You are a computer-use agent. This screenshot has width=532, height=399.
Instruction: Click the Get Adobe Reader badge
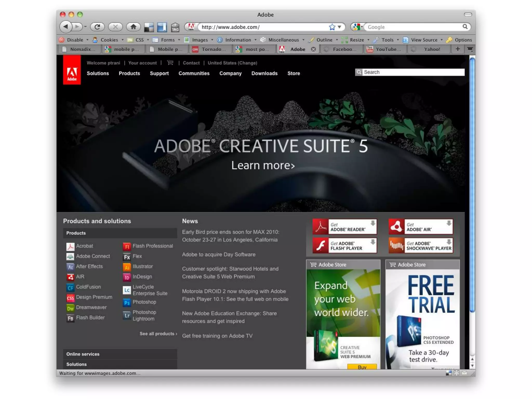point(344,227)
